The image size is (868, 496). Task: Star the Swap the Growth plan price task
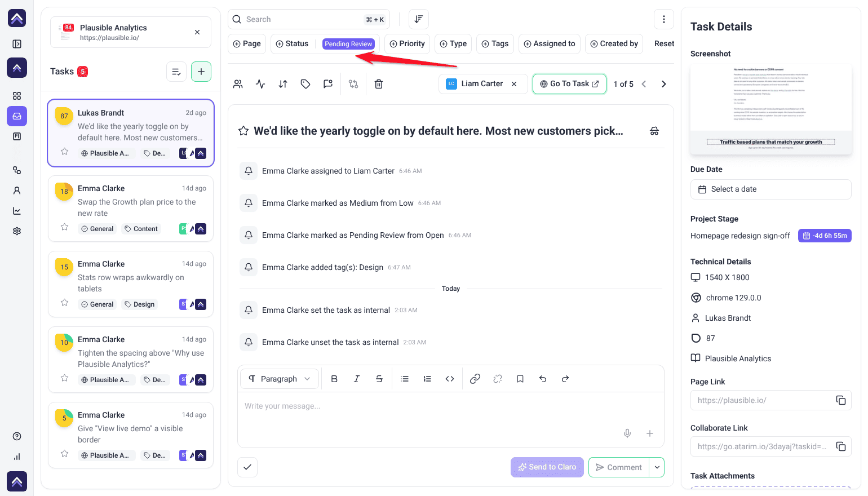(x=64, y=227)
